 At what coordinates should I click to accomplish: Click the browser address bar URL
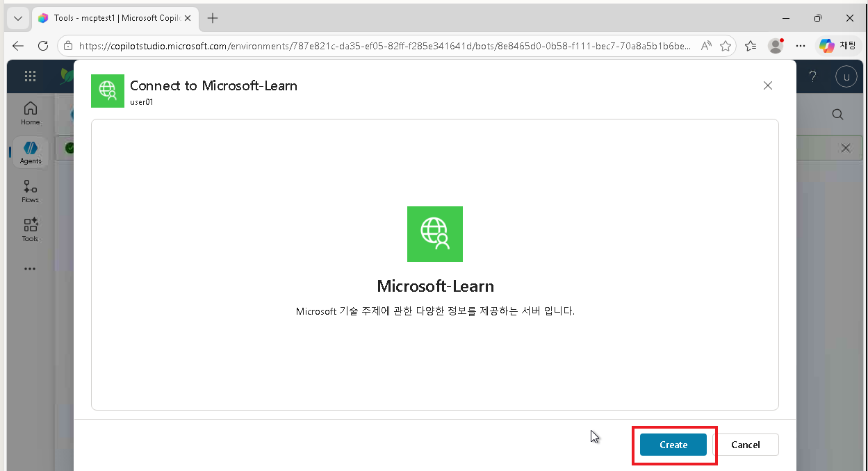tap(385, 46)
